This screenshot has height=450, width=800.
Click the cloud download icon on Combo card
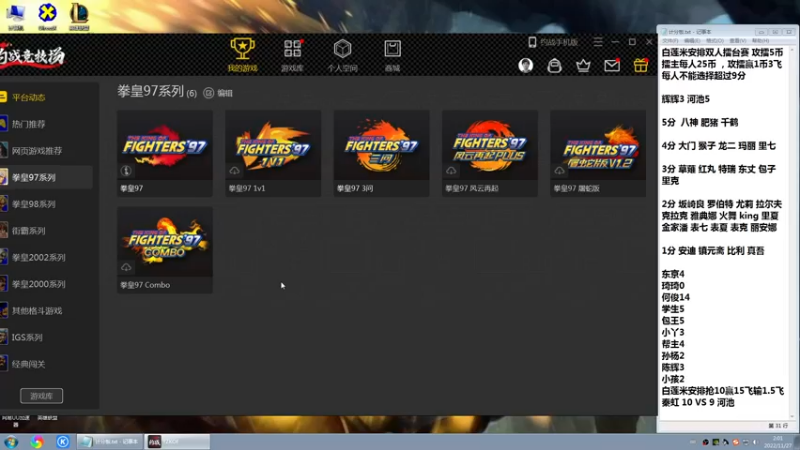pyautogui.click(x=126, y=267)
